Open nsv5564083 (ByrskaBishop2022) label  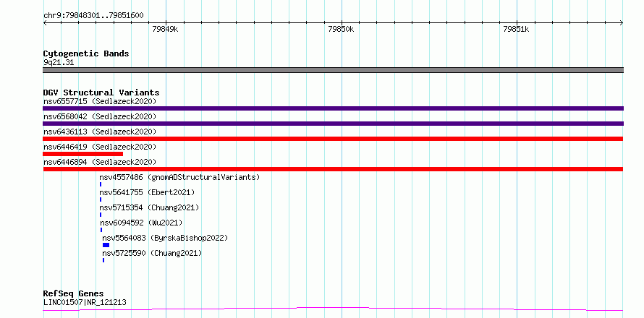click(x=165, y=238)
